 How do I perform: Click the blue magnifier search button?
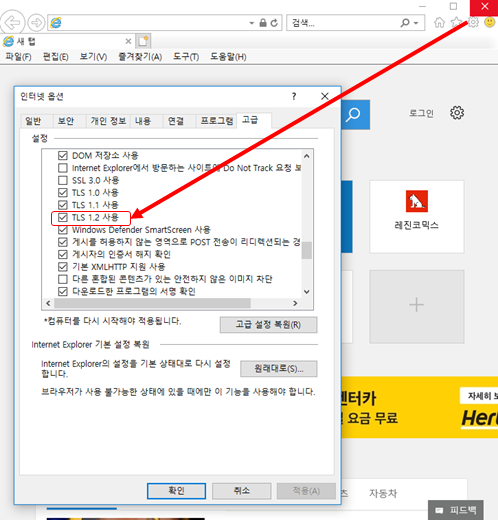355,115
